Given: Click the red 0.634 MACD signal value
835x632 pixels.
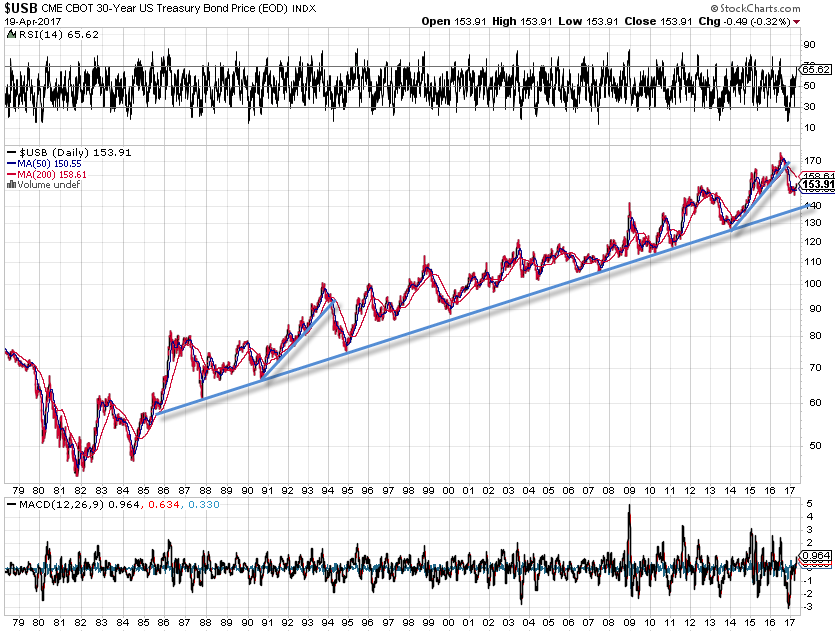Looking at the screenshot, I should coord(163,504).
